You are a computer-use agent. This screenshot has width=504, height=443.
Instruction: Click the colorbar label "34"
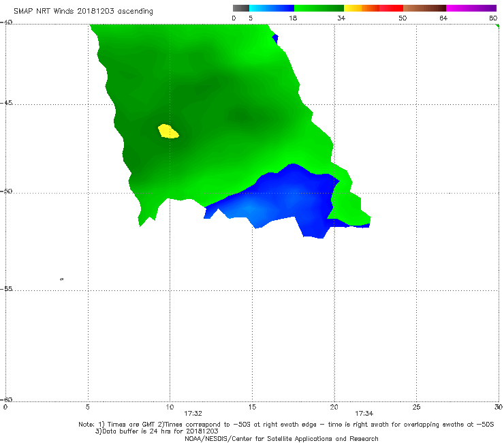341,18
